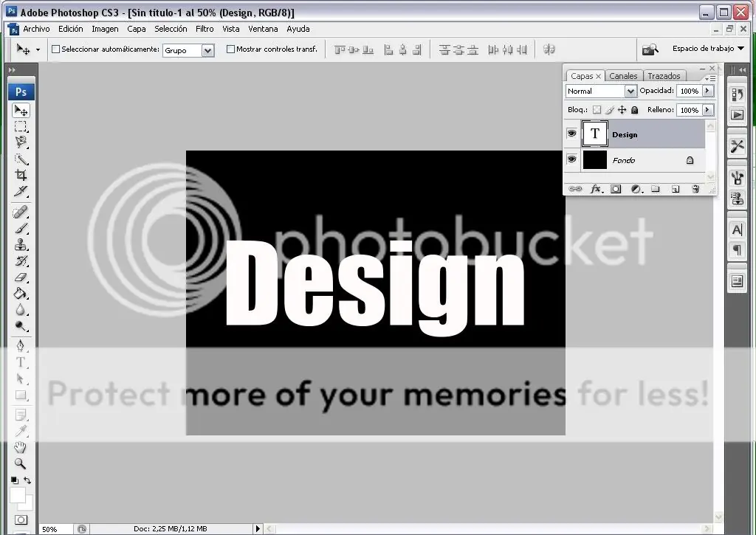Viewport: 756px width, 535px height.
Task: Select the Crop tool
Action: [21, 175]
